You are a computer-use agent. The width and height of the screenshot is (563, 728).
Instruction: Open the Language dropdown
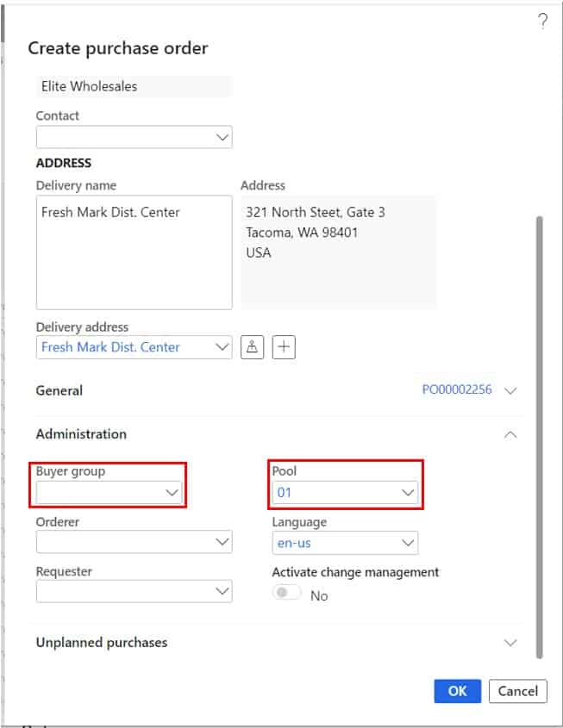(x=409, y=541)
